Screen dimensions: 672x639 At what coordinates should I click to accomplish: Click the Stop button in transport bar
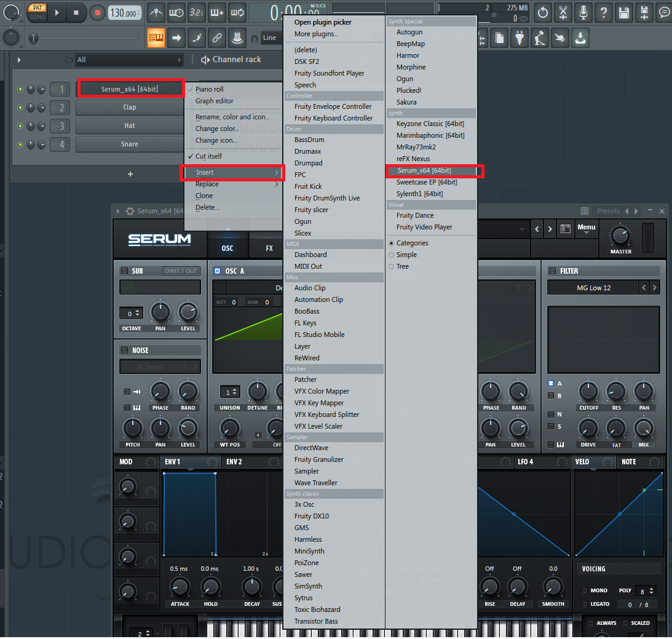[76, 13]
